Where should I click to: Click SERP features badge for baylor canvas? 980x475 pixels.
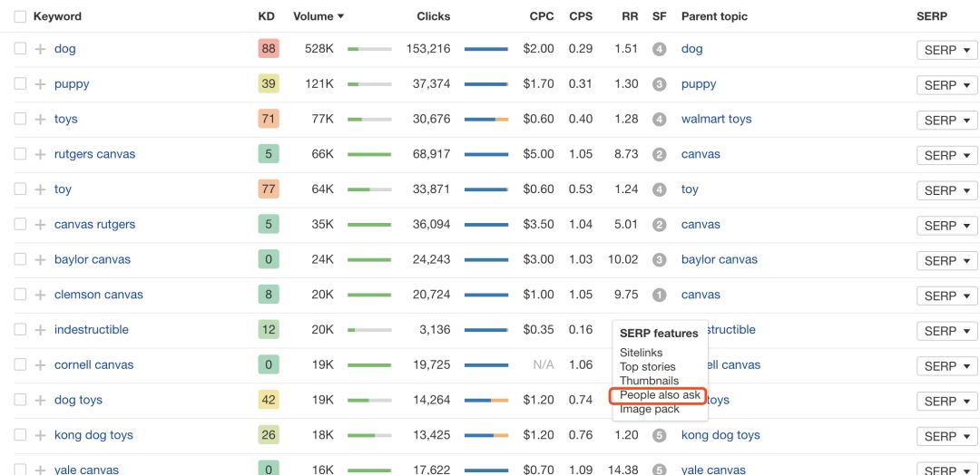(660, 259)
